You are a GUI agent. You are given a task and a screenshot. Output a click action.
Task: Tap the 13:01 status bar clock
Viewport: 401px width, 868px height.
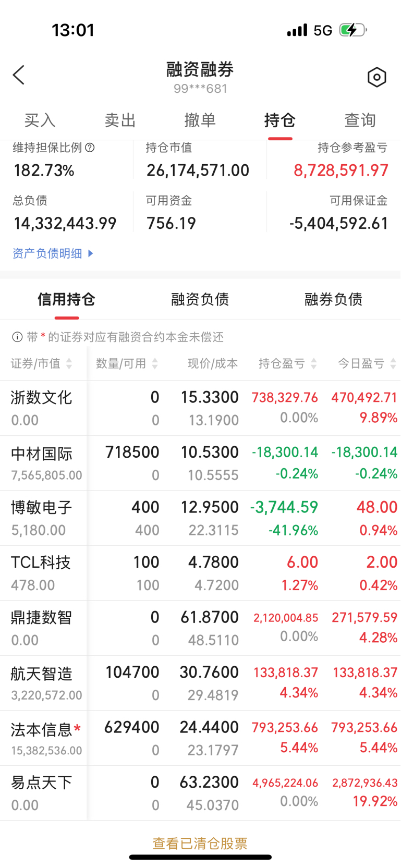pyautogui.click(x=73, y=30)
